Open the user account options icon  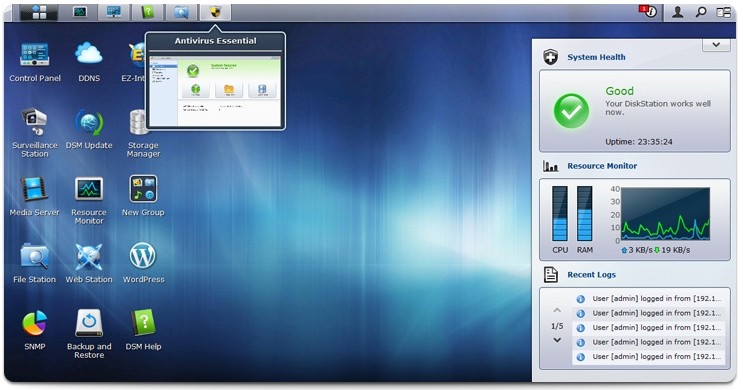(678, 12)
